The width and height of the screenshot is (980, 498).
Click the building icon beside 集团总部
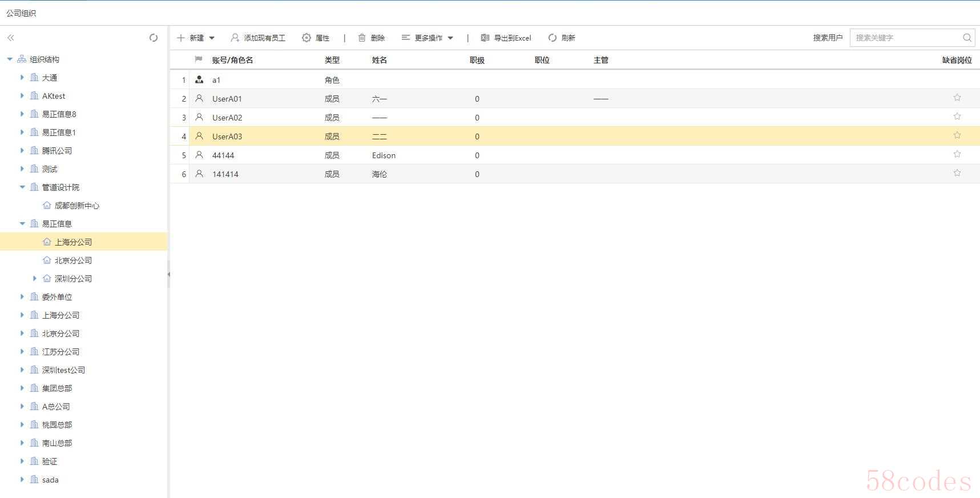34,388
